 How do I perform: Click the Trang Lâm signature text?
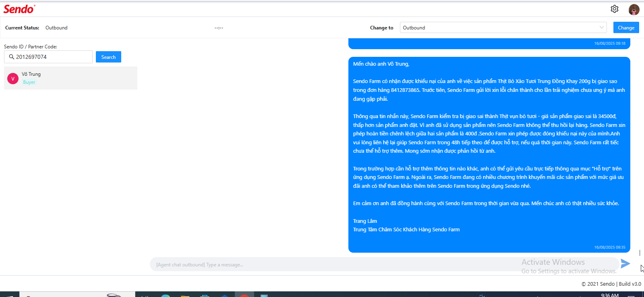[365, 221]
